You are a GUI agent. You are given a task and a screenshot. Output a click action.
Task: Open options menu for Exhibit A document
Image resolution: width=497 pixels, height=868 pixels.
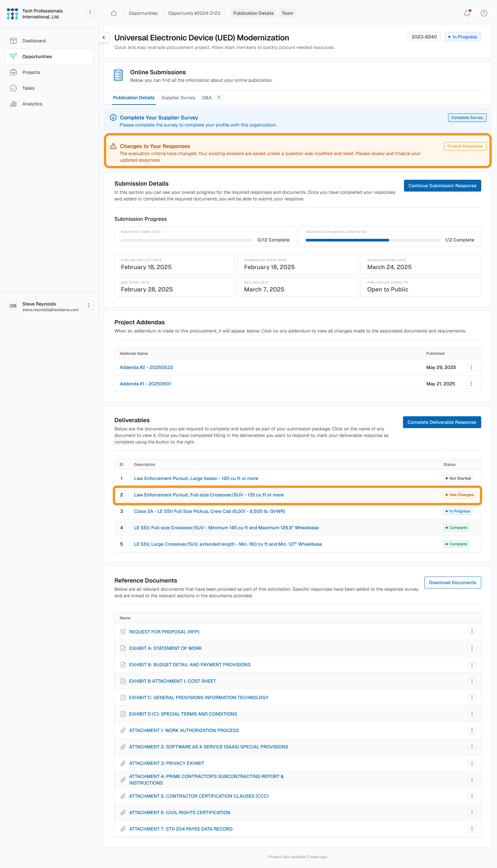coord(472,648)
